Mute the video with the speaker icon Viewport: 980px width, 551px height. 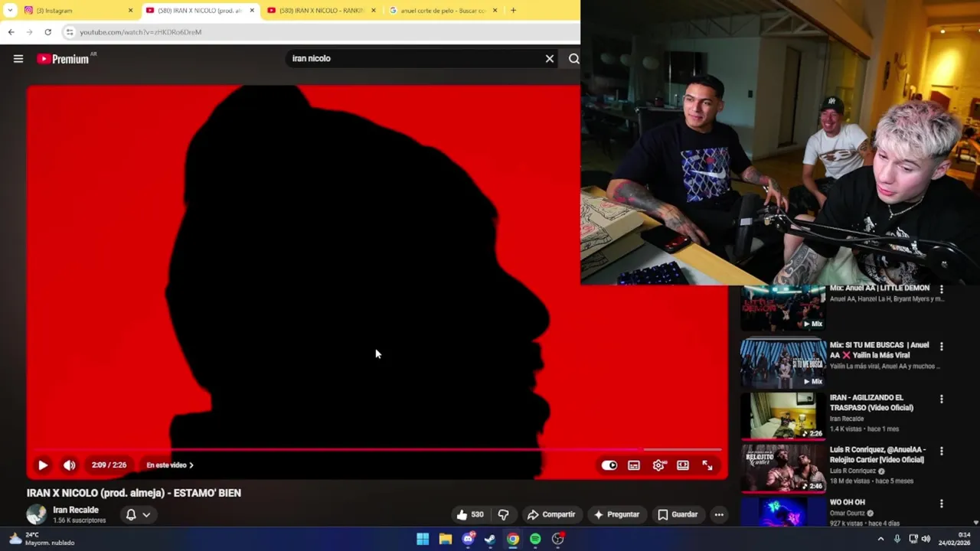(x=69, y=465)
